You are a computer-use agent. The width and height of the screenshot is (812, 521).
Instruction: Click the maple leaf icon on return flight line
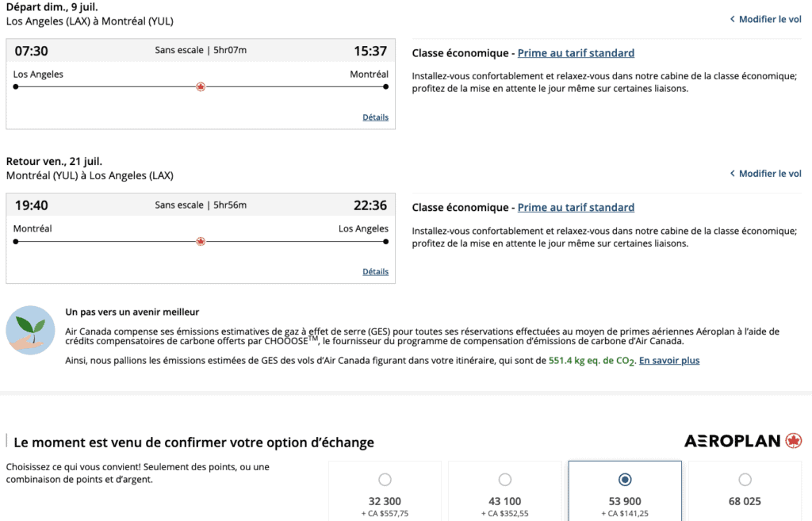coord(201,241)
